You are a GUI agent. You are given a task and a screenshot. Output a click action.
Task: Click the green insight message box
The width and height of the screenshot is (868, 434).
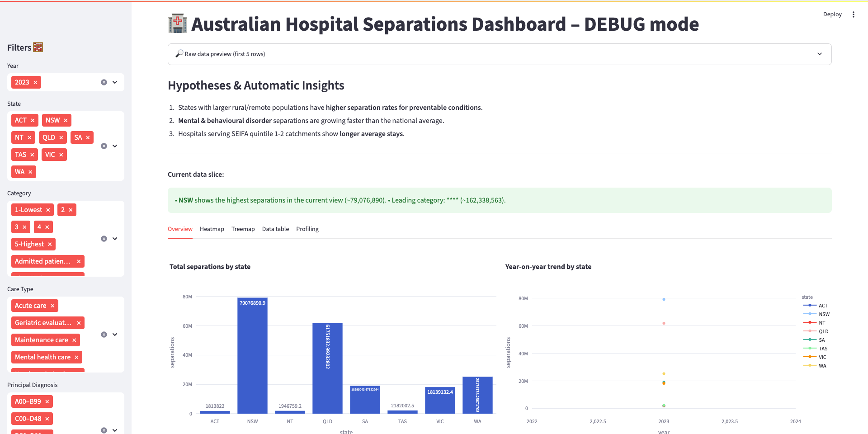pyautogui.click(x=500, y=200)
